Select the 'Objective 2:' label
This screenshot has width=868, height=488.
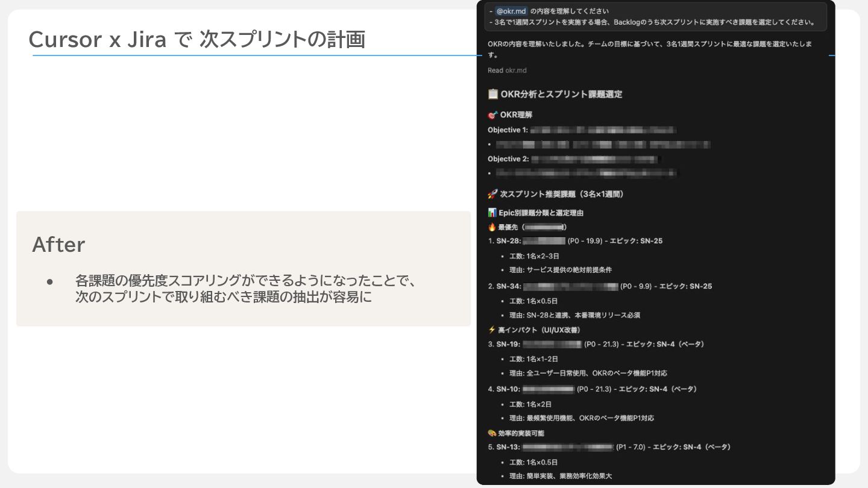click(x=508, y=159)
